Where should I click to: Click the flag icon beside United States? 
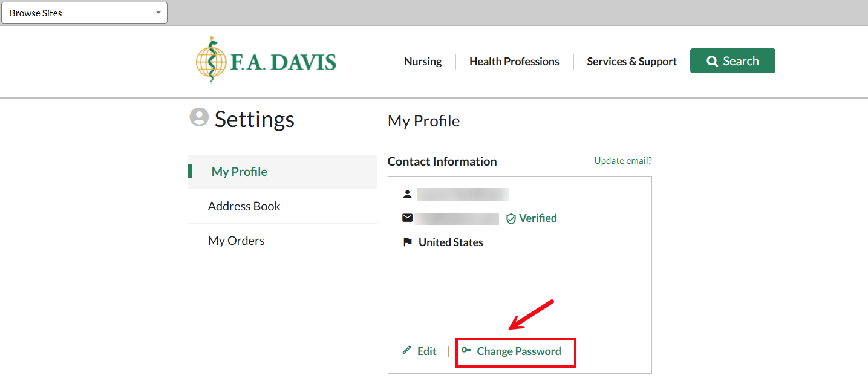[408, 242]
